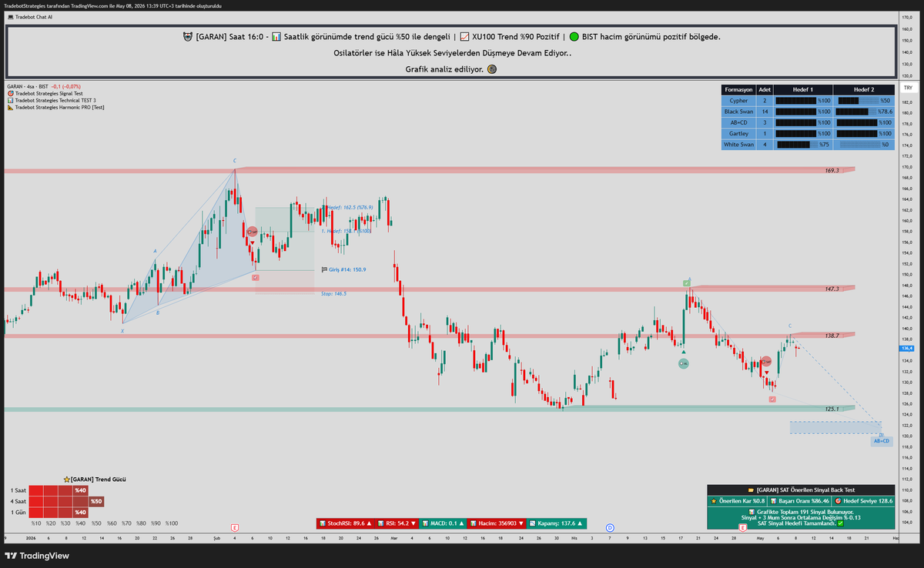
Task: Click the AB=CD pattern label near the projection
Action: click(x=882, y=441)
